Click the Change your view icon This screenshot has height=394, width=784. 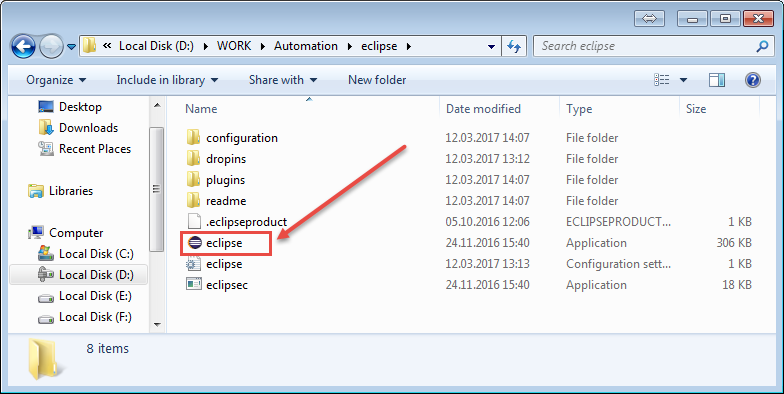[x=662, y=80]
